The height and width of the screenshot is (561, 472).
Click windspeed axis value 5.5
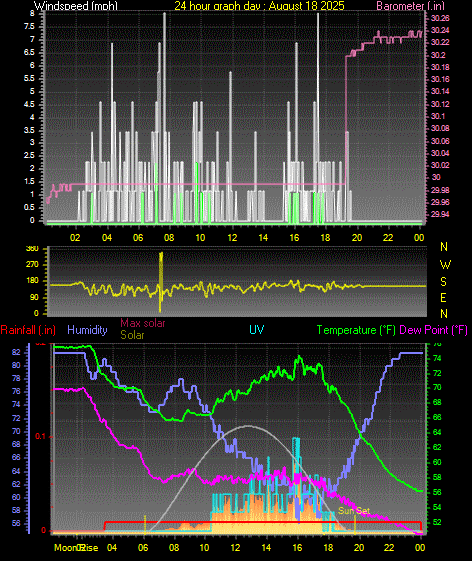pyautogui.click(x=29, y=78)
